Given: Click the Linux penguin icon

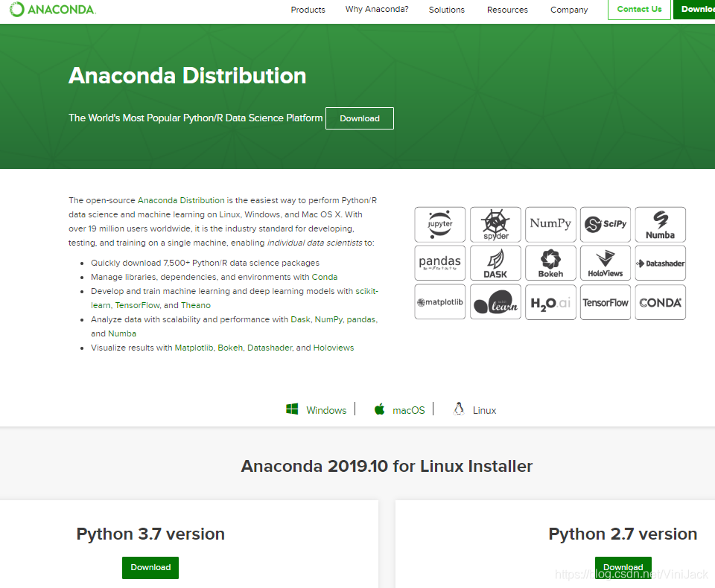Looking at the screenshot, I should pos(459,409).
